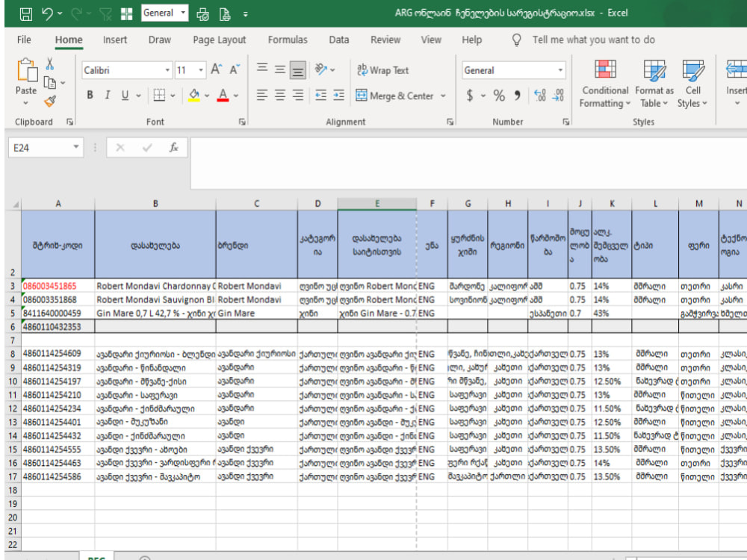Toggle Bottom Align button
747x560 pixels.
click(298, 70)
